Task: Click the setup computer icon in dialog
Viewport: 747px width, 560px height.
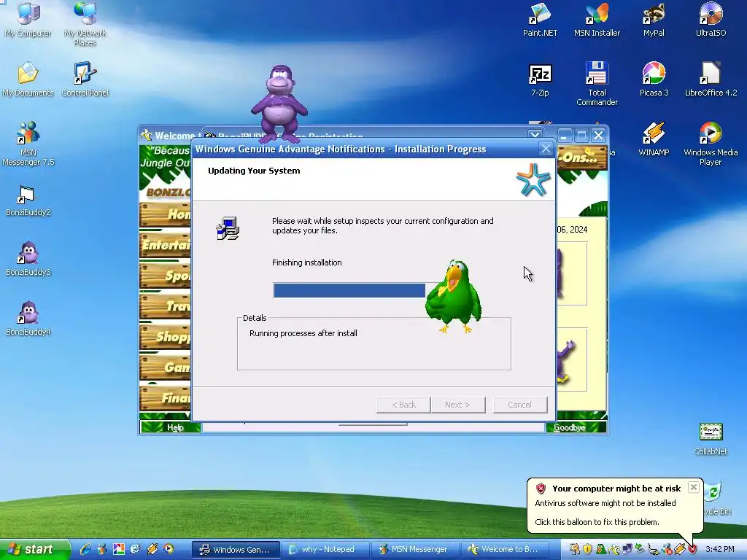Action: pyautogui.click(x=228, y=228)
